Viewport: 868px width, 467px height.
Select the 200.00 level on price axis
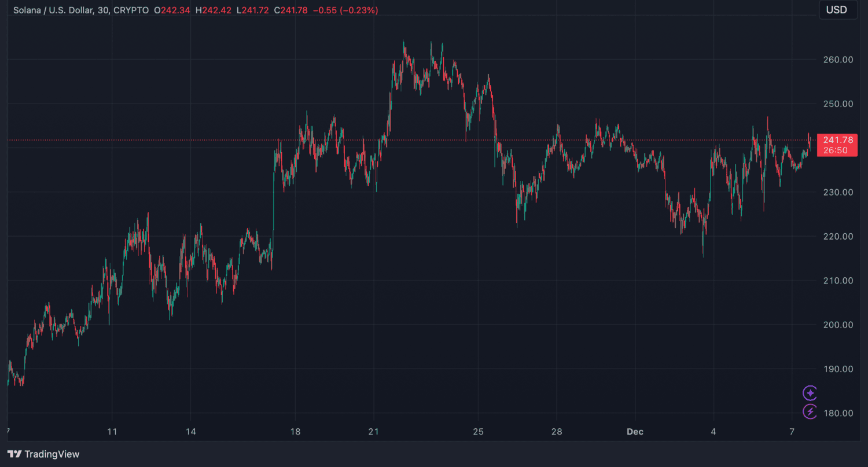pyautogui.click(x=837, y=325)
